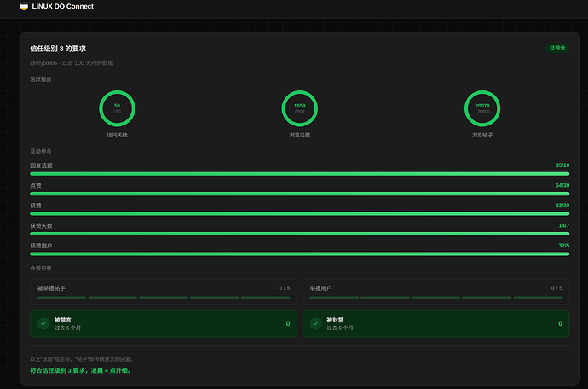Click the 0 count in 被封禁 card
The image size is (588, 389).
coord(560,323)
